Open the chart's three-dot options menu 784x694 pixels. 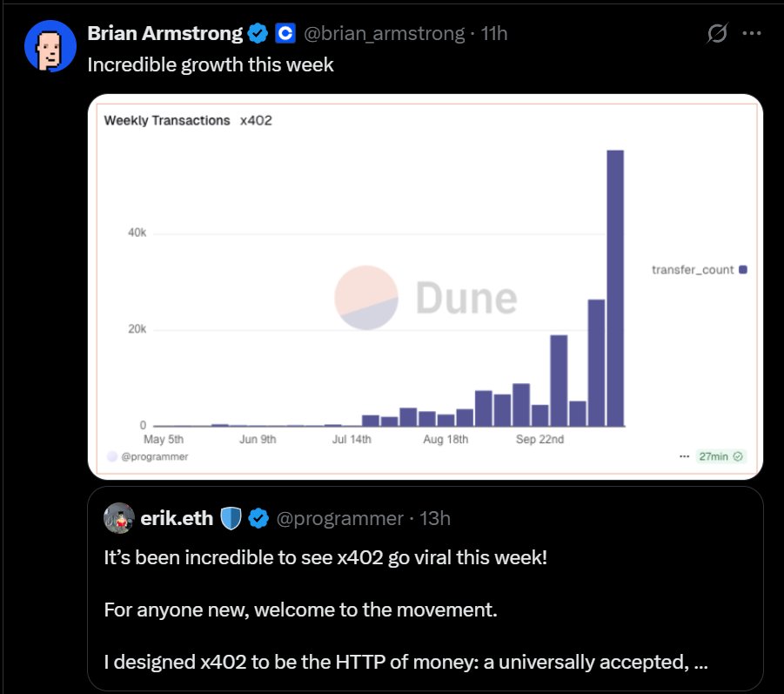(x=685, y=456)
